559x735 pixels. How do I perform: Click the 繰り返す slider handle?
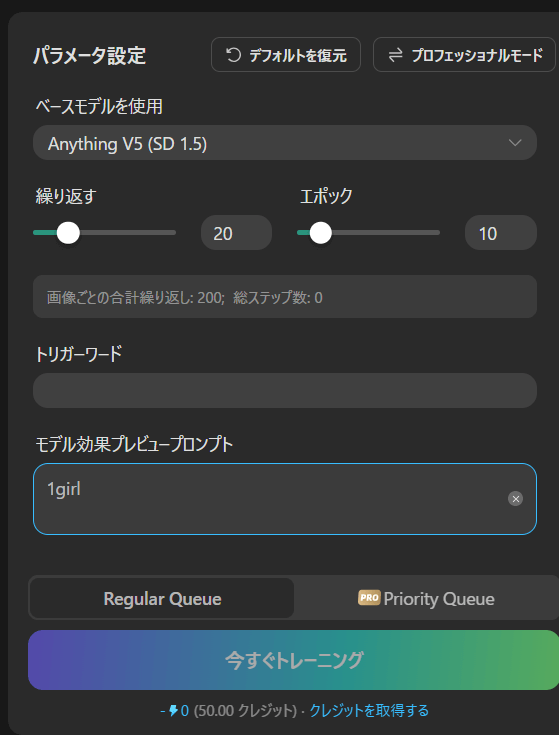pos(68,233)
